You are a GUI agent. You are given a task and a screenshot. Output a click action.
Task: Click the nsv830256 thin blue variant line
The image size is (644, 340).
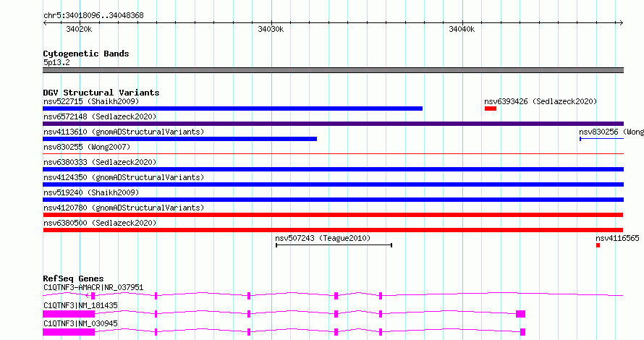pyautogui.click(x=602, y=139)
